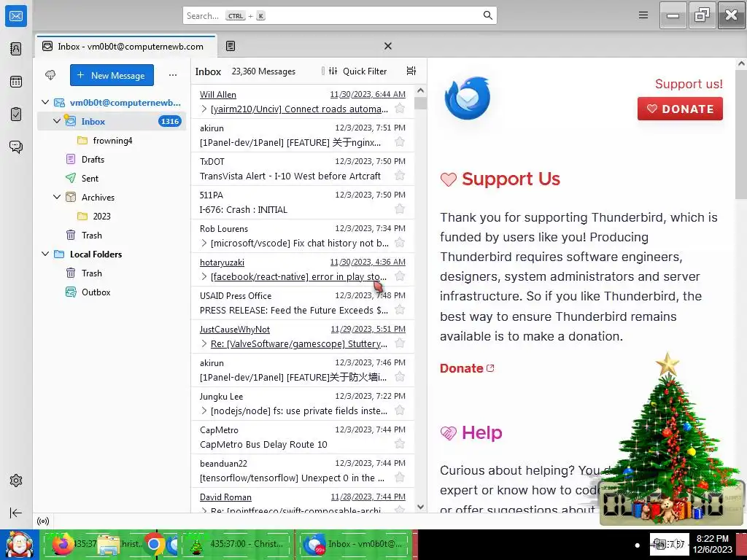The height and width of the screenshot is (560, 747).
Task: Open the Address Book space
Action: pyautogui.click(x=16, y=49)
